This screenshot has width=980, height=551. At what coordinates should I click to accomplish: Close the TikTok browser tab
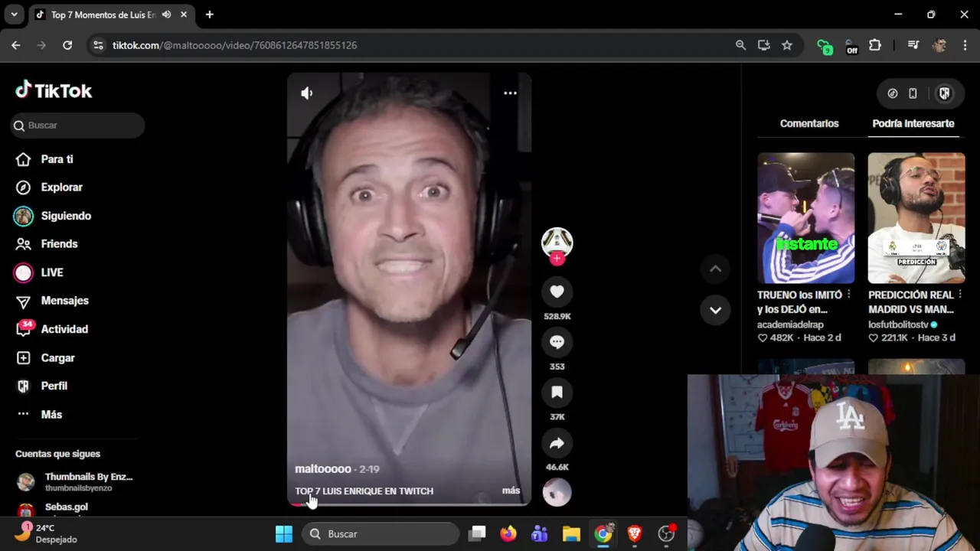[184, 15]
